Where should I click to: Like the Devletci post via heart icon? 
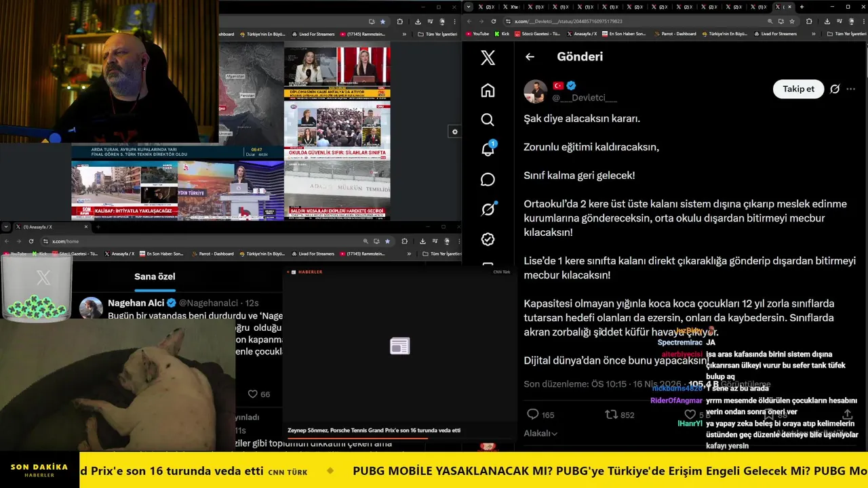(x=690, y=414)
